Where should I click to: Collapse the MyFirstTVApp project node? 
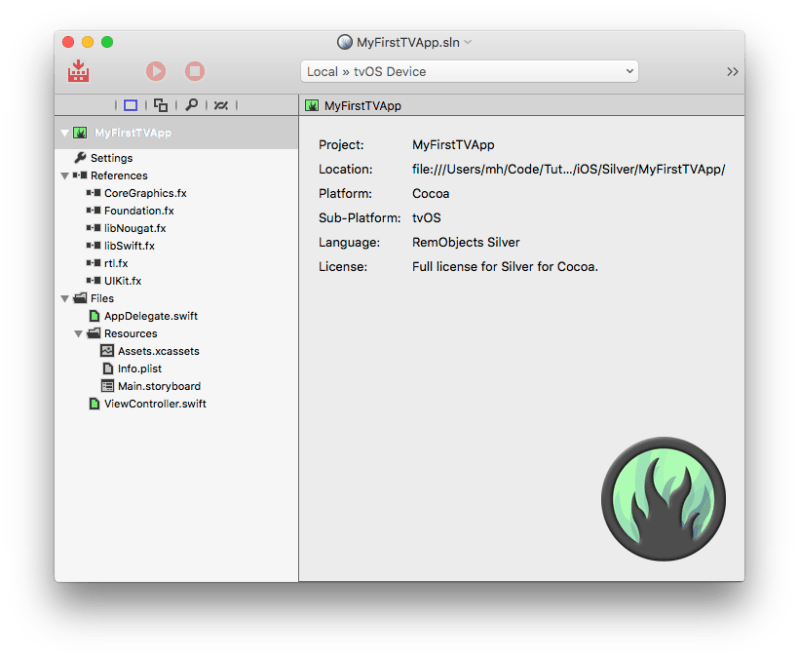tap(65, 133)
